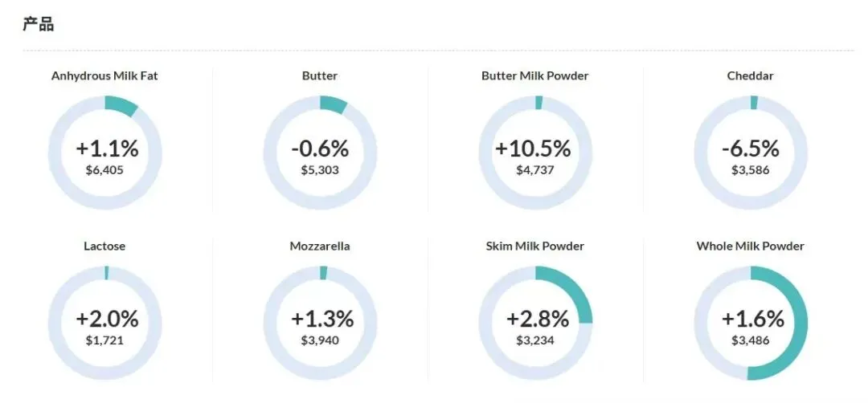Click the Skim Milk Powder donut chart
The height and width of the screenshot is (403, 868).
(x=535, y=323)
